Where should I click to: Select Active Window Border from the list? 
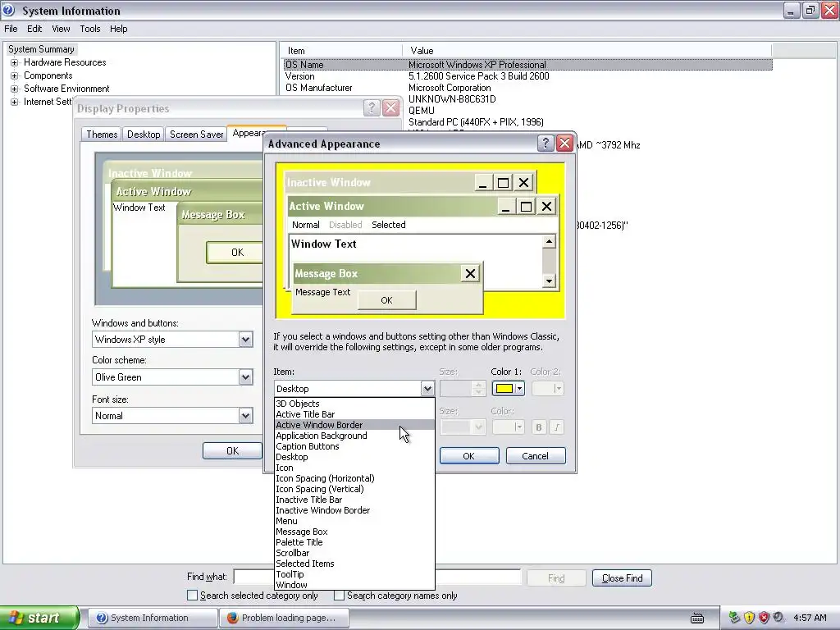tap(354, 425)
